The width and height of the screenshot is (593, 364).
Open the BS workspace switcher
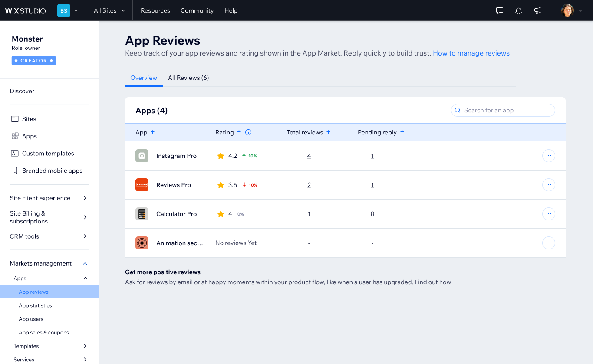(x=68, y=11)
